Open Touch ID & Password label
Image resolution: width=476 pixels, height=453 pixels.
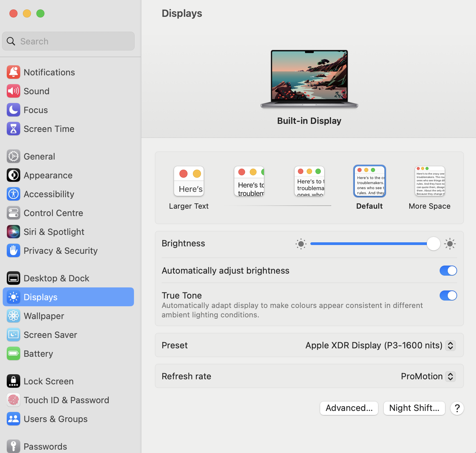[66, 400]
